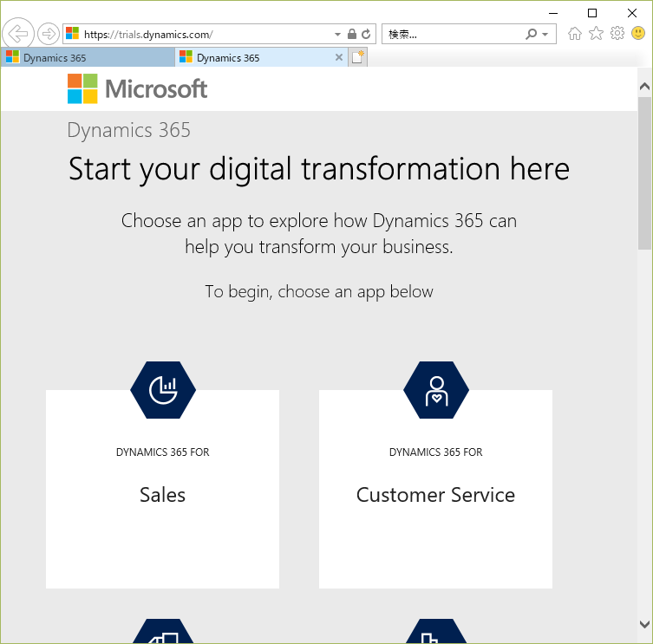
Task: Click the vertical scrollbar thumb
Action: [644, 173]
